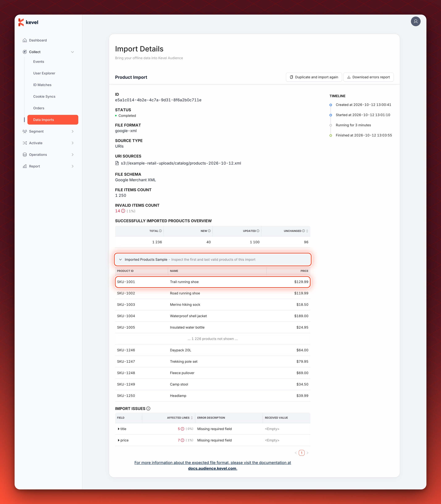Click the Segment people icon

25,131
